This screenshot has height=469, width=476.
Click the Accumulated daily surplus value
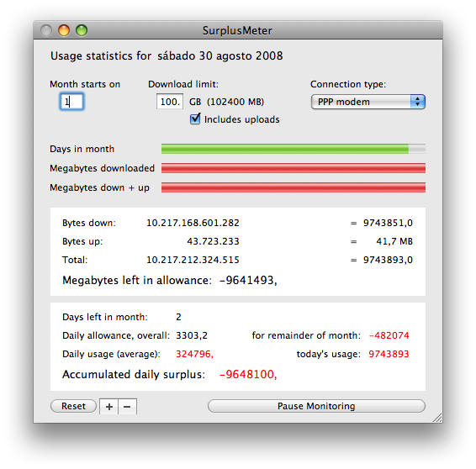point(248,374)
